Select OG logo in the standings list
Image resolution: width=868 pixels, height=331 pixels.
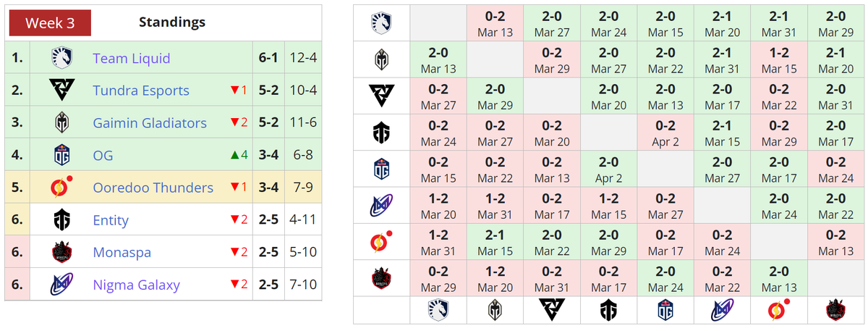[61, 155]
